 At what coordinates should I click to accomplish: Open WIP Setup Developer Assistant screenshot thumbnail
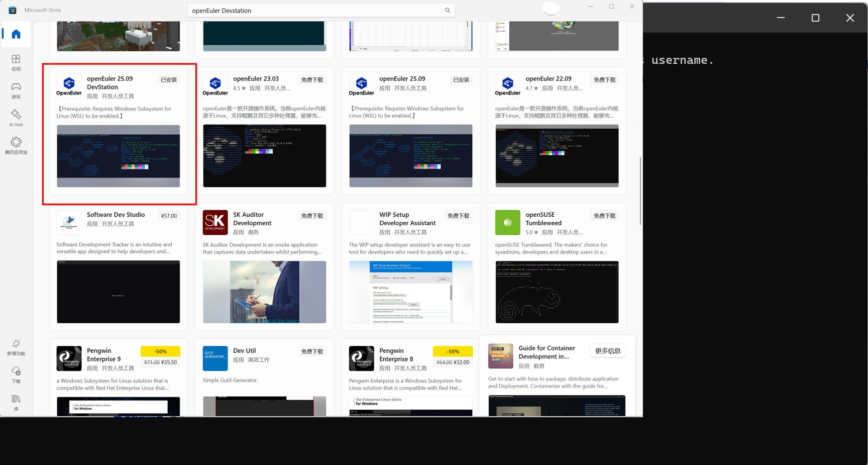(x=410, y=292)
